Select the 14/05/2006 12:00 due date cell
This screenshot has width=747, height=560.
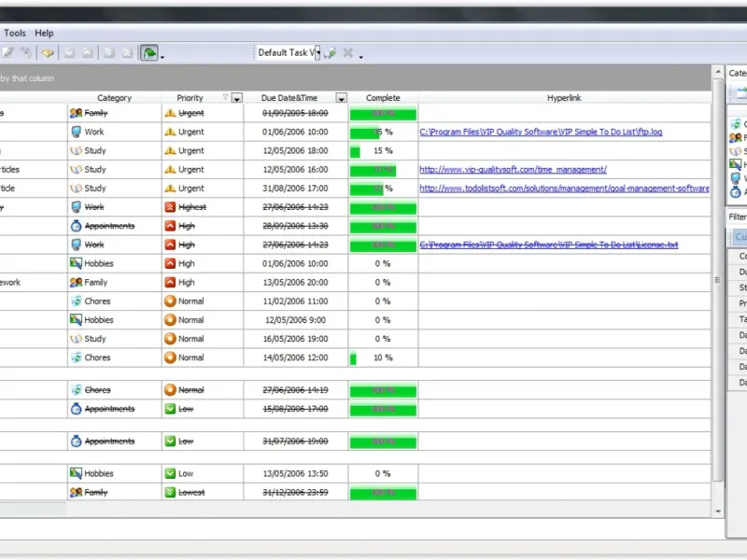(x=295, y=357)
